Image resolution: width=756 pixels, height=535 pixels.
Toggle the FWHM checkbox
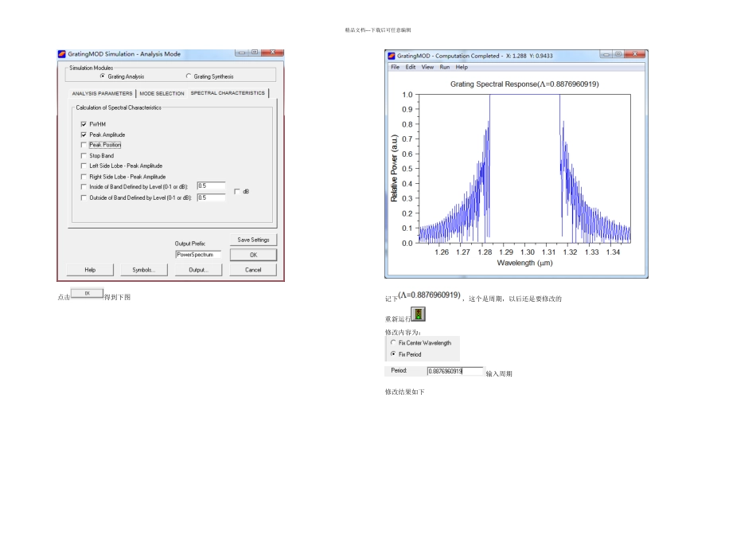[x=84, y=124]
